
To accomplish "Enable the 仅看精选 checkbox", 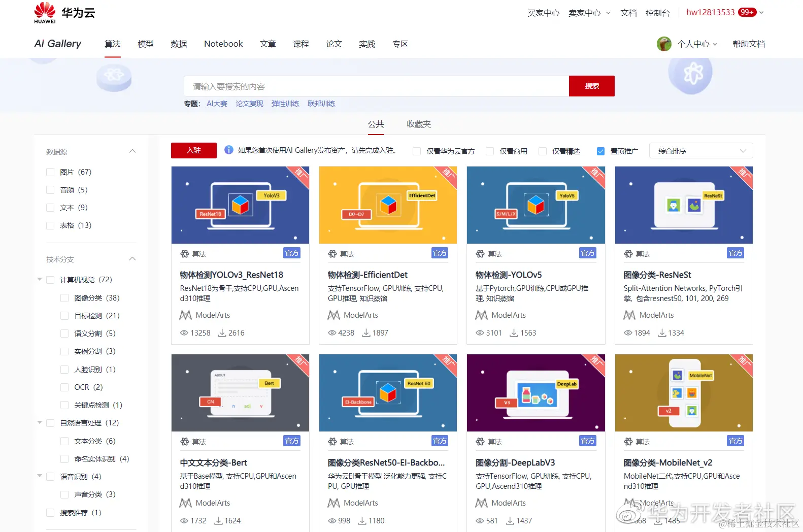I will 543,151.
